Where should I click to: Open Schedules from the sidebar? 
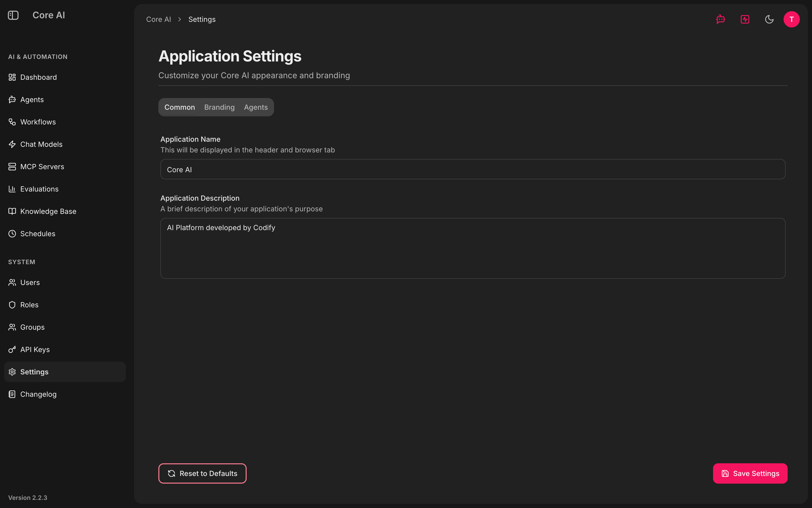(65, 233)
